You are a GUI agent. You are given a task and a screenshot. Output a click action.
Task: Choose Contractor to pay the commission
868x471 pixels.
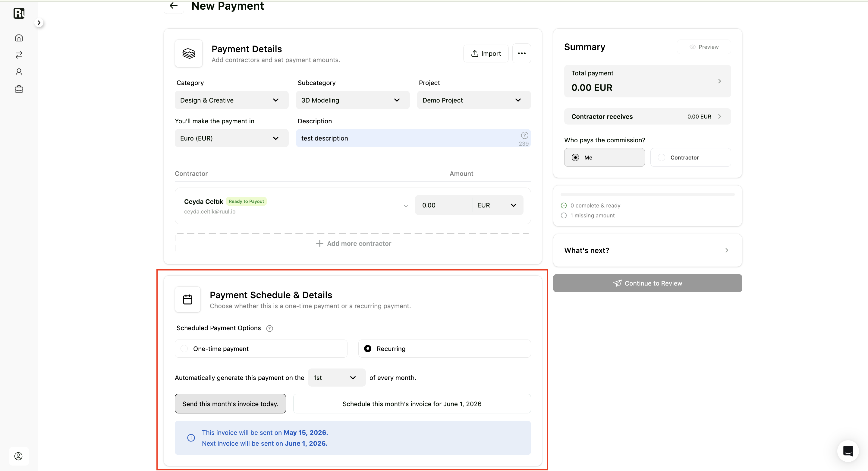point(690,157)
